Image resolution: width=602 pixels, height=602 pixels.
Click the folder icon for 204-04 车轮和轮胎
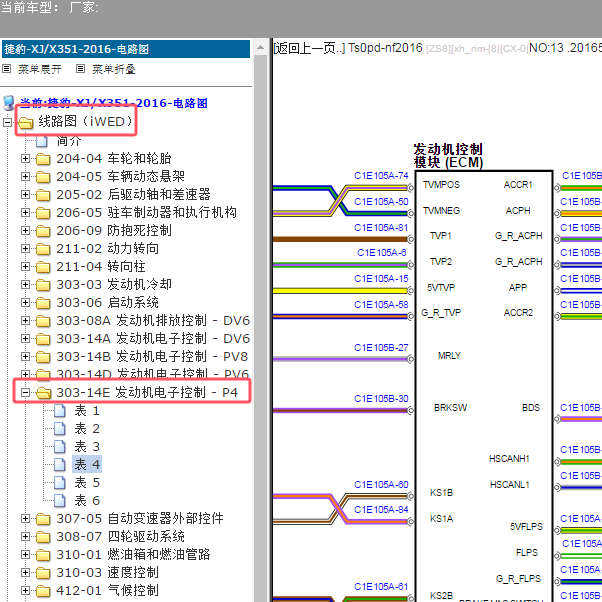pos(43,159)
